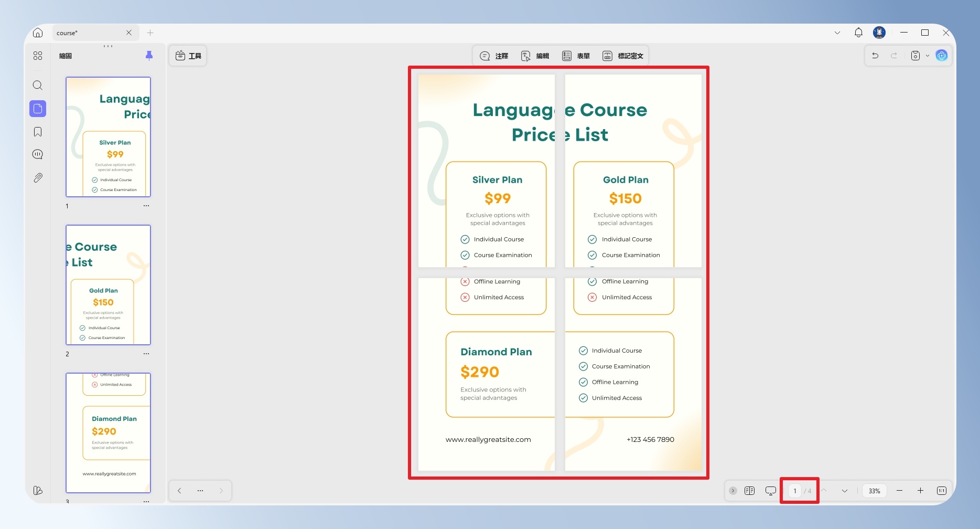This screenshot has width=980, height=529.
Task: Click the undo arrow icon
Action: [x=875, y=56]
